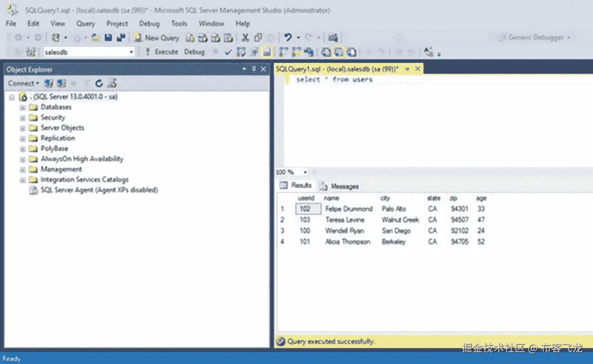Click Connect Object Explorer plug icon

coord(49,83)
